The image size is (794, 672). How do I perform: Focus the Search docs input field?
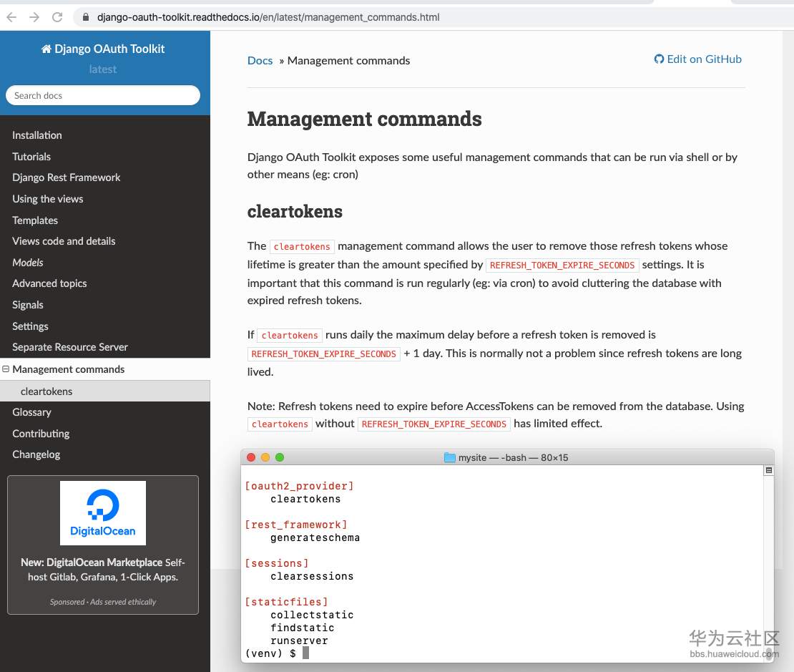103,95
